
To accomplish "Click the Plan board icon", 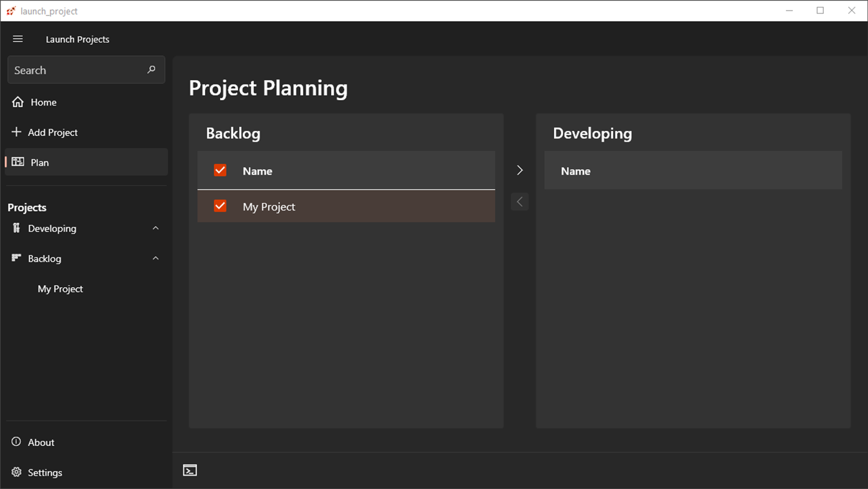I will pyautogui.click(x=18, y=162).
